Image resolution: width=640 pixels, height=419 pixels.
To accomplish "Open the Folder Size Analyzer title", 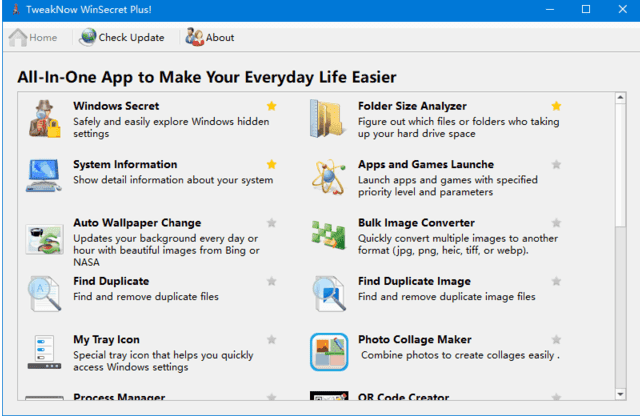I will (x=412, y=106).
